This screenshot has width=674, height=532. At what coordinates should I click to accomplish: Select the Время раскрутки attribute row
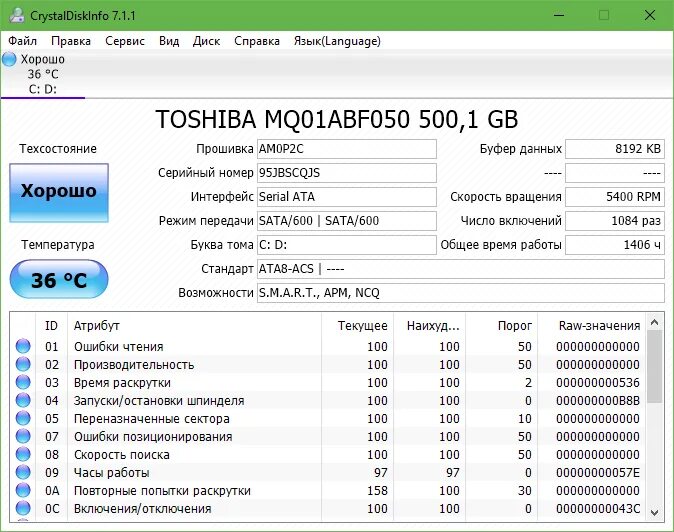tap(328, 382)
